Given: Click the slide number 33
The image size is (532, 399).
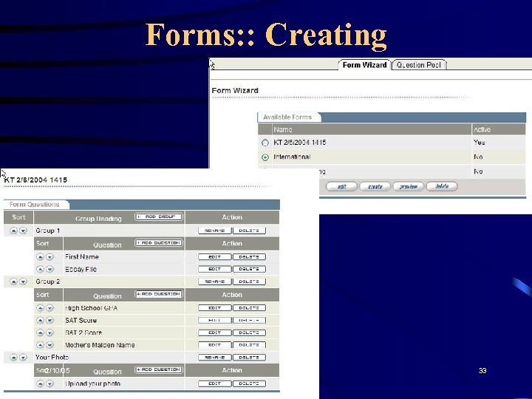Looking at the screenshot, I should (482, 370).
